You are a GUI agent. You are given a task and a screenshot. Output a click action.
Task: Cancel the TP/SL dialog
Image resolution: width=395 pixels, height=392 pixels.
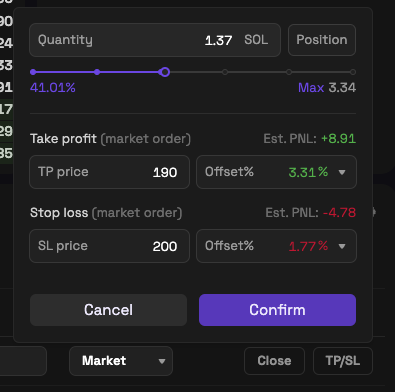click(x=108, y=310)
